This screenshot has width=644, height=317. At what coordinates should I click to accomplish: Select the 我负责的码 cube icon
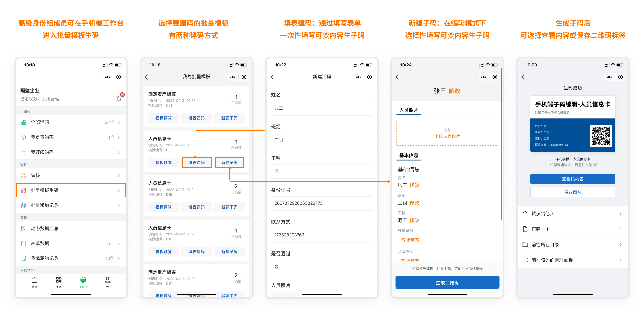click(23, 137)
